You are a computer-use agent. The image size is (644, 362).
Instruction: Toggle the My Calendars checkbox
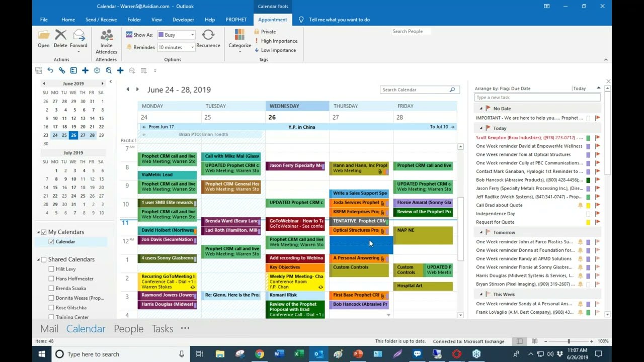pos(44,232)
